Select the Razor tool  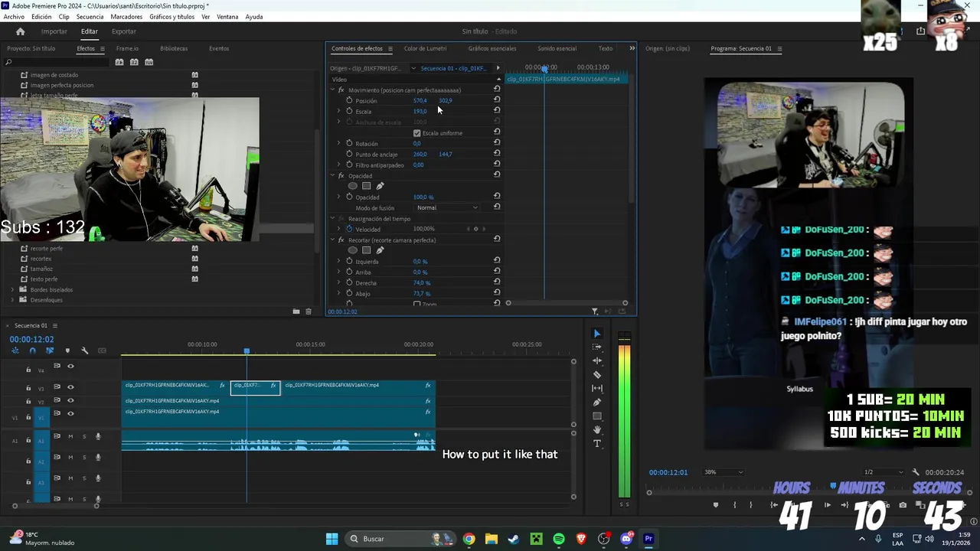pos(597,375)
